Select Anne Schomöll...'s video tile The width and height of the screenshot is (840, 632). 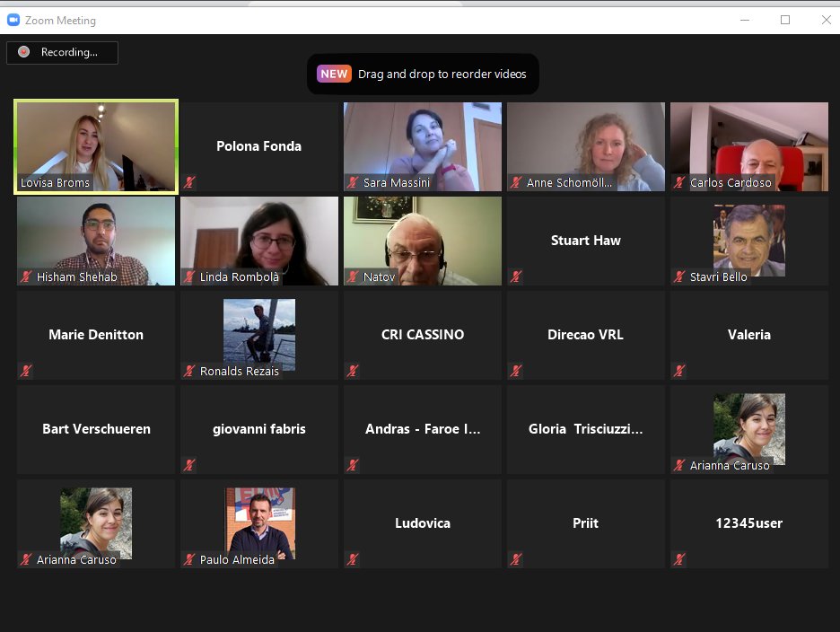click(x=586, y=146)
